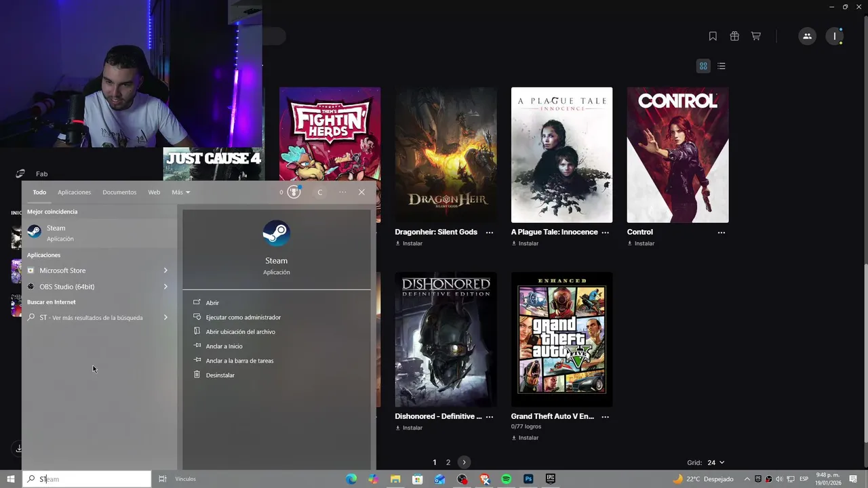Open the Dishonored Definitive Edition cover thumbnail
The width and height of the screenshot is (868, 488).
pyautogui.click(x=446, y=340)
